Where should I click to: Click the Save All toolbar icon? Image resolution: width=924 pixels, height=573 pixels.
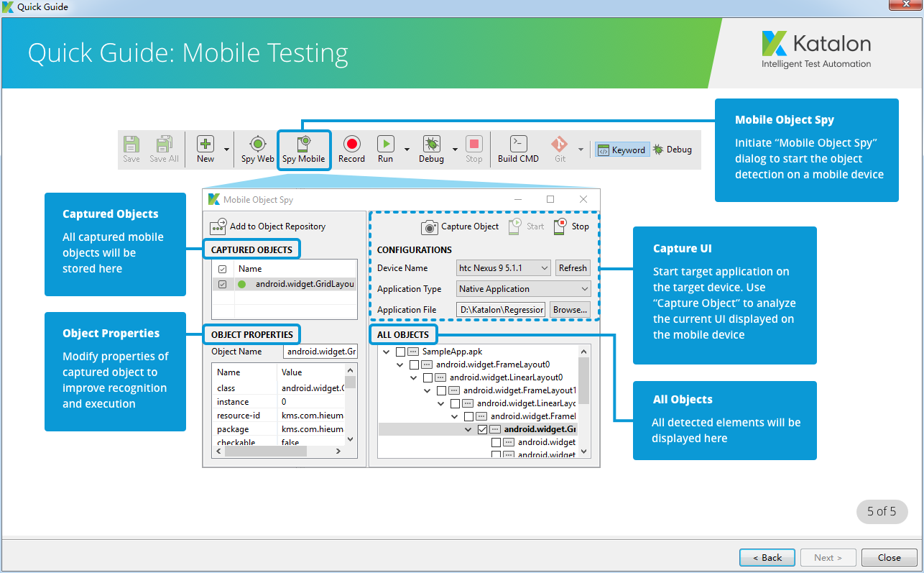point(165,144)
